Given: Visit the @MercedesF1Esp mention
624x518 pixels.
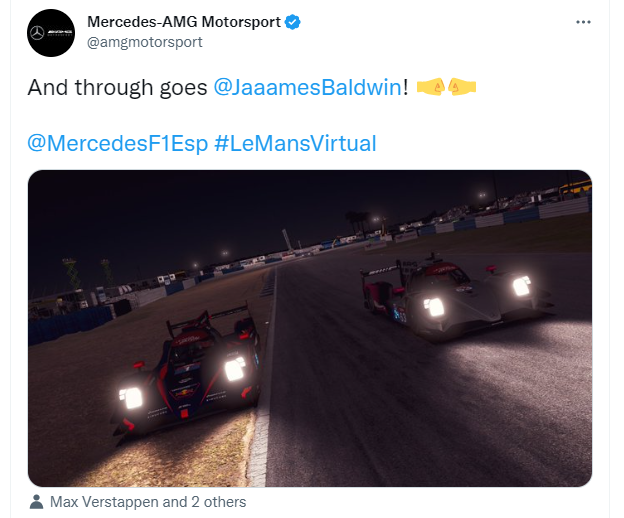Looking at the screenshot, I should coord(118,143).
